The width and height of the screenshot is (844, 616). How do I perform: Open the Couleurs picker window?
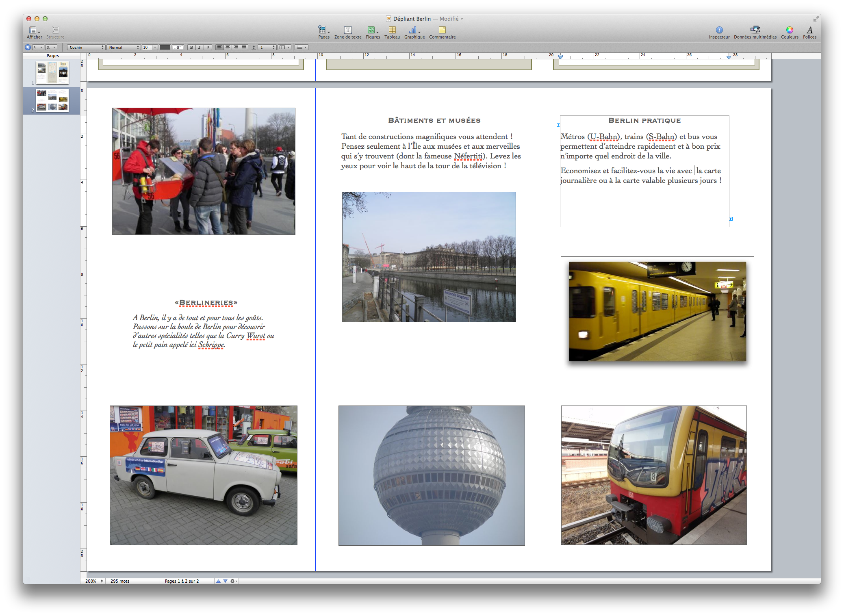tap(789, 30)
